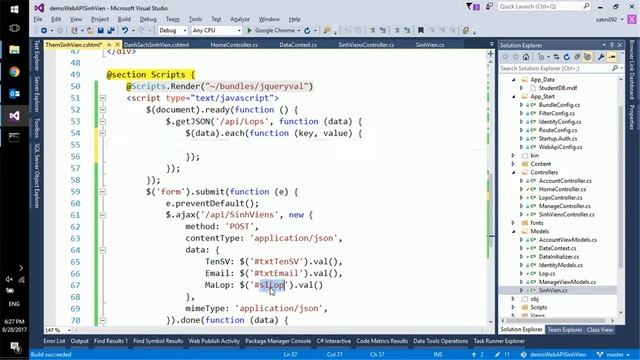
Task: Collapse the Controllers folder
Action: point(514,173)
